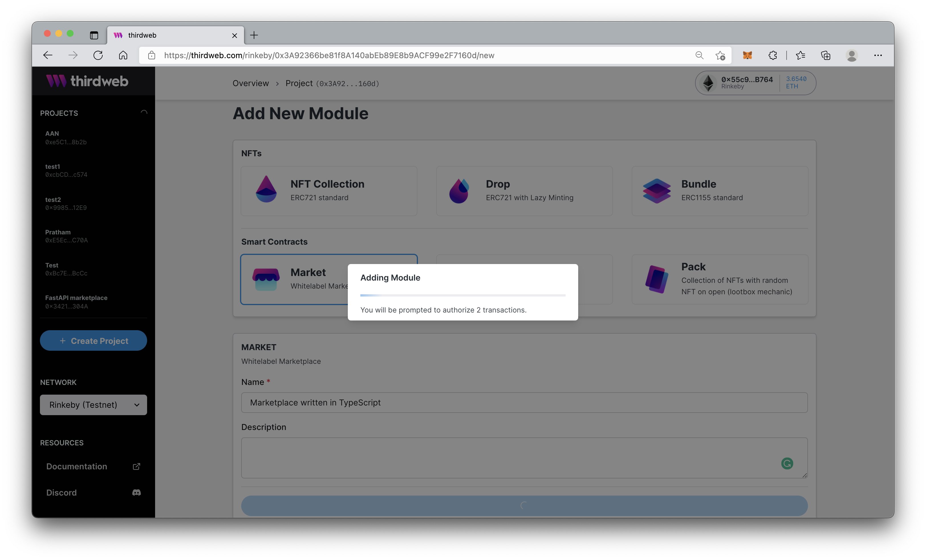Click the RESOURCES sidebar heading
This screenshot has height=560, width=926.
[62, 443]
